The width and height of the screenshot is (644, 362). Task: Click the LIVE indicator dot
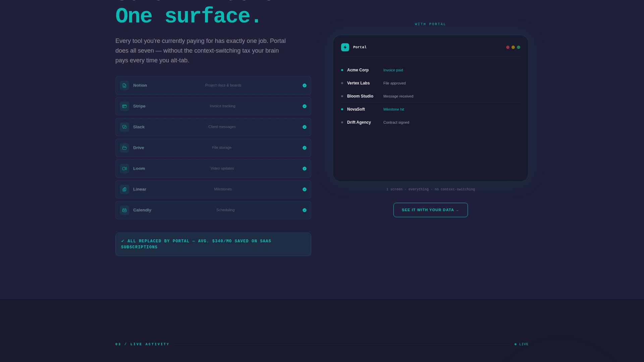click(x=516, y=344)
